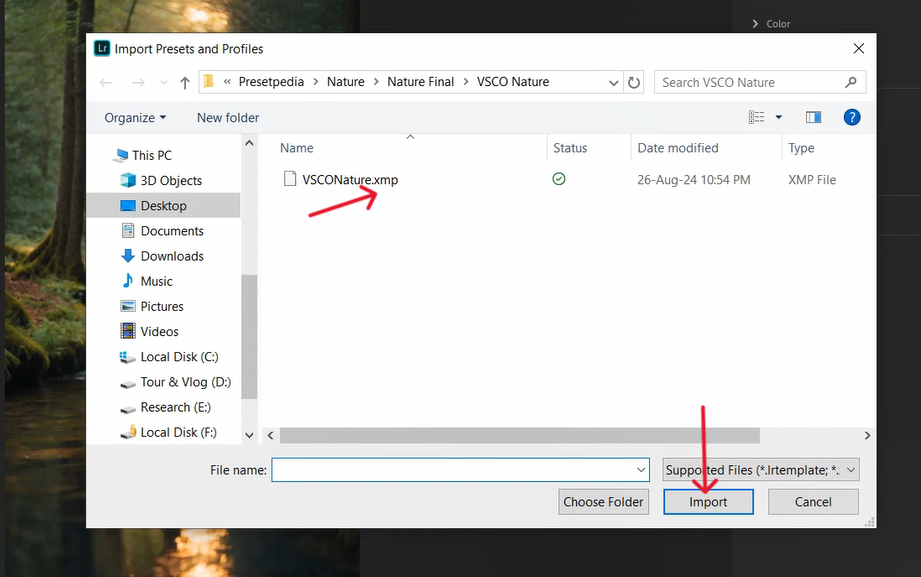Click the Refresh folder icon
Image resolution: width=921 pixels, height=577 pixels.
tap(634, 82)
